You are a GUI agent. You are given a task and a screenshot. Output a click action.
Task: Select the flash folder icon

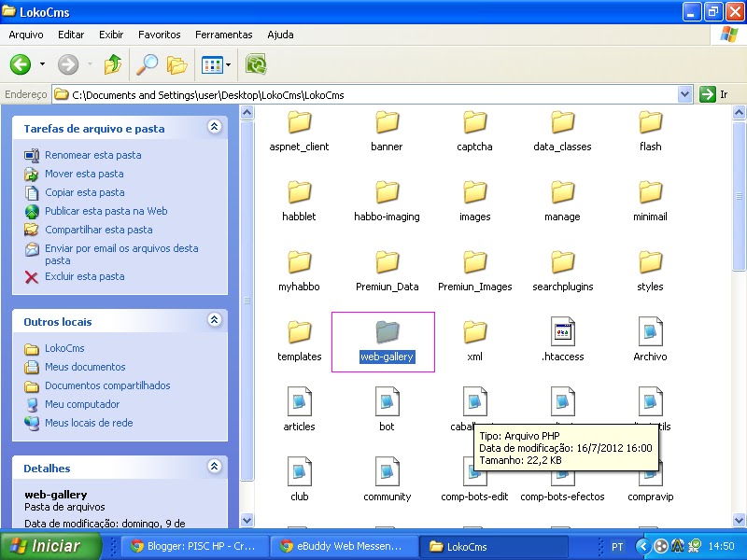tap(650, 122)
